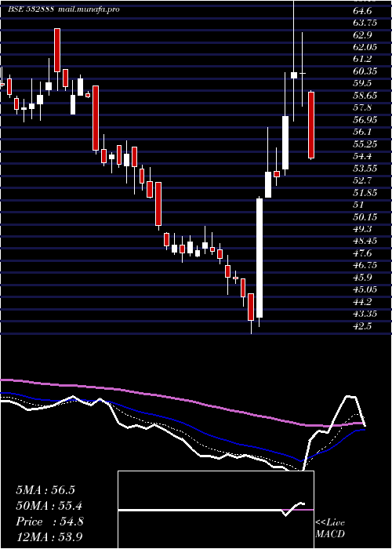Click the mail.munafa.pro watermark text

tap(89, 9)
